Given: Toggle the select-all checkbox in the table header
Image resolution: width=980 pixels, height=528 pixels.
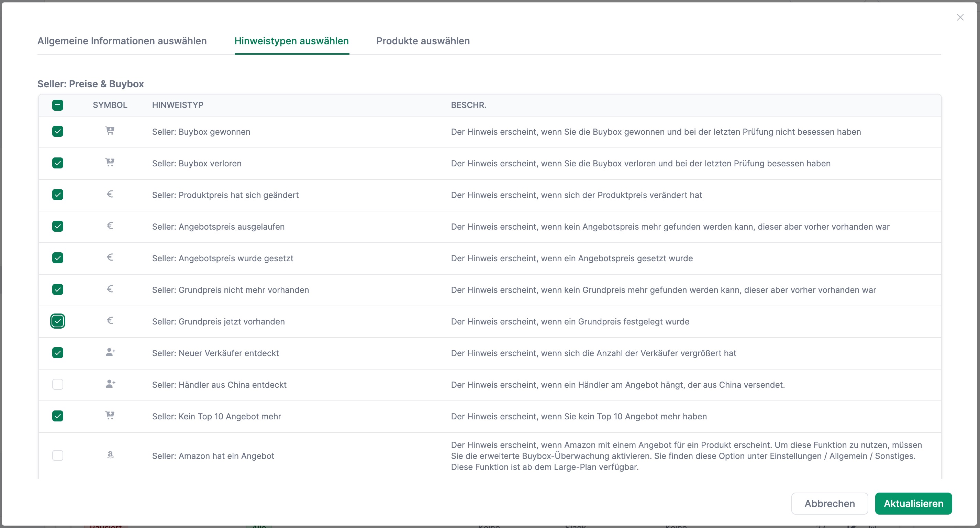Looking at the screenshot, I should tap(58, 105).
